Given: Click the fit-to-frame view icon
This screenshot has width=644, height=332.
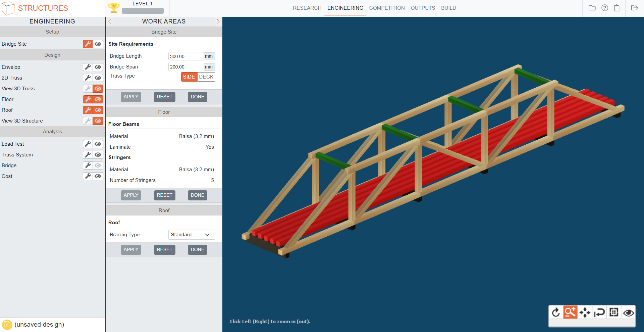Looking at the screenshot, I should 614,313.
